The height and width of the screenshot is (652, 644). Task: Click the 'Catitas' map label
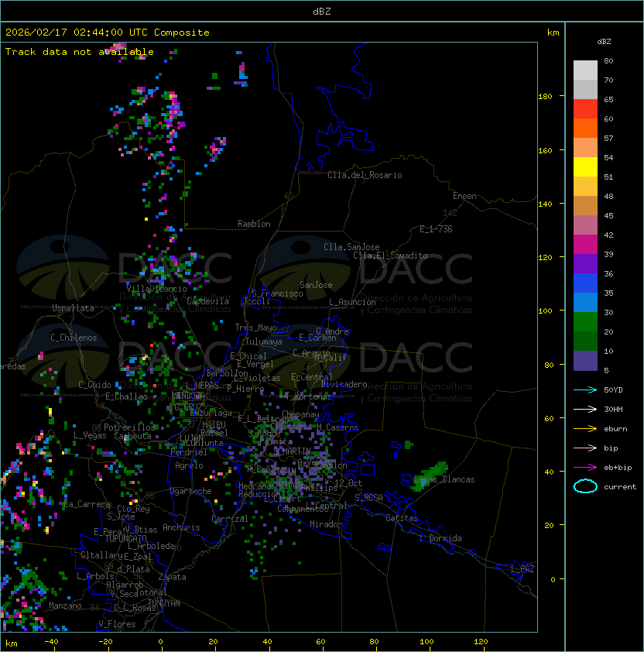[x=402, y=518]
